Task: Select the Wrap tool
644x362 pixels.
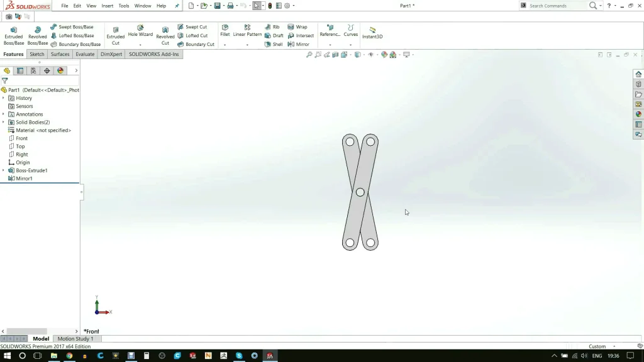Action: pyautogui.click(x=297, y=26)
